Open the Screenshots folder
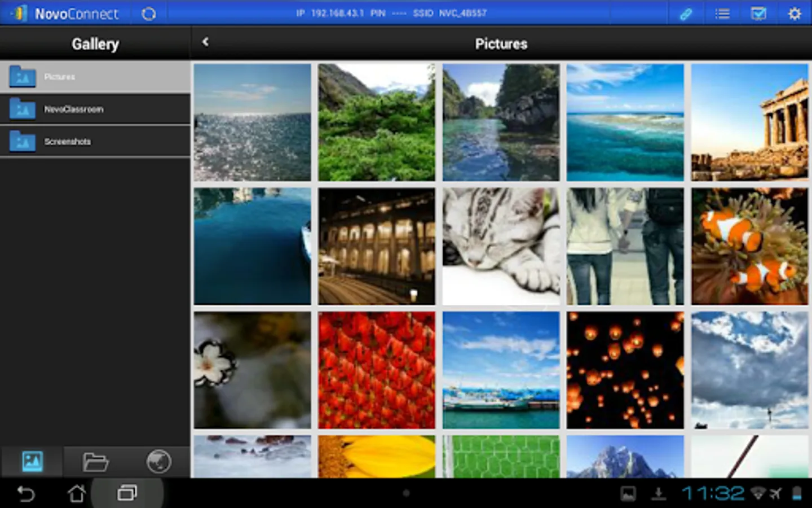The height and width of the screenshot is (508, 812). click(x=95, y=141)
